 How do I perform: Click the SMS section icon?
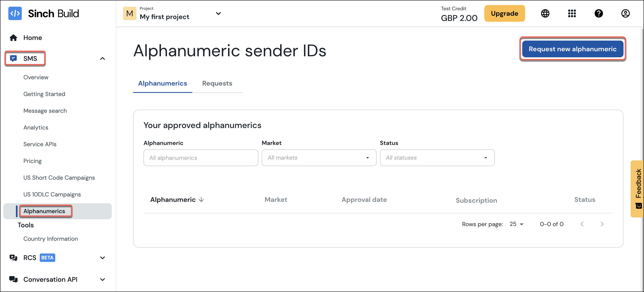point(14,58)
